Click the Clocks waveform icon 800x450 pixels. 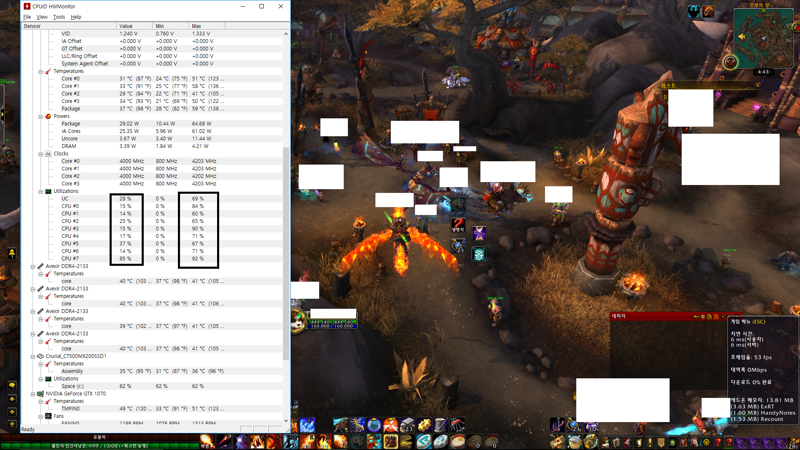pos(48,154)
